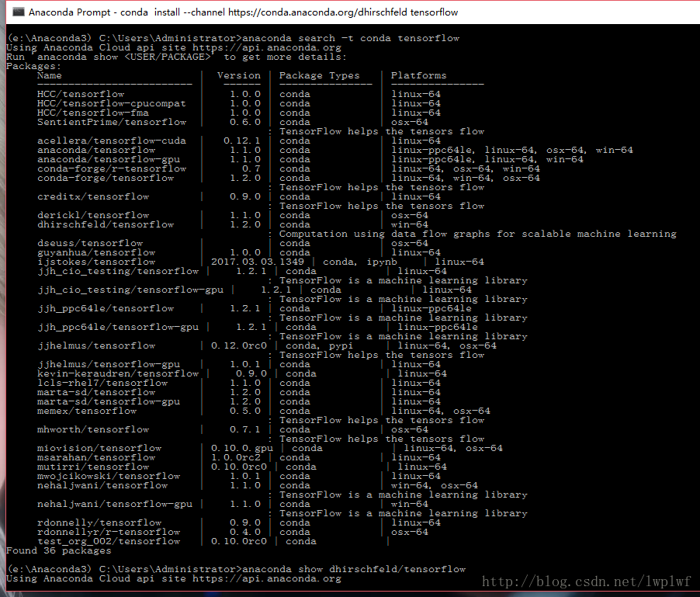Select 'anaconda/tensorflow' package name
The height and width of the screenshot is (597, 700).
pyautogui.click(x=96, y=150)
